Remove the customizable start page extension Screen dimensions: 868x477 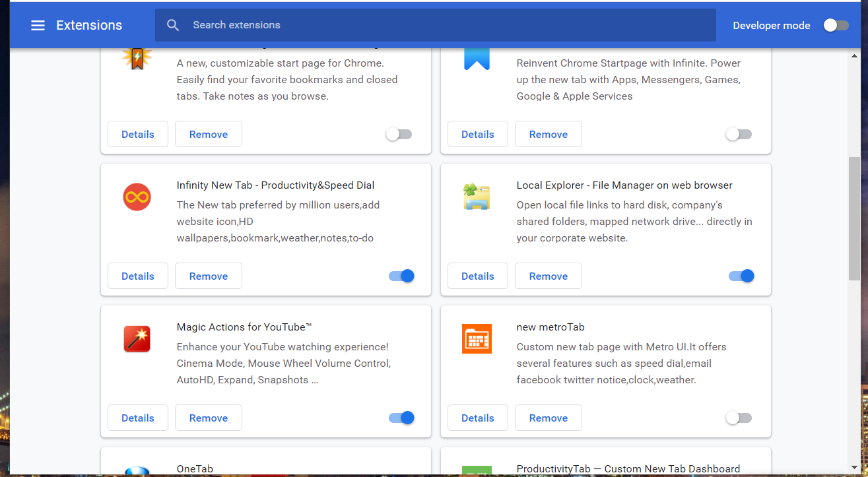click(x=209, y=134)
